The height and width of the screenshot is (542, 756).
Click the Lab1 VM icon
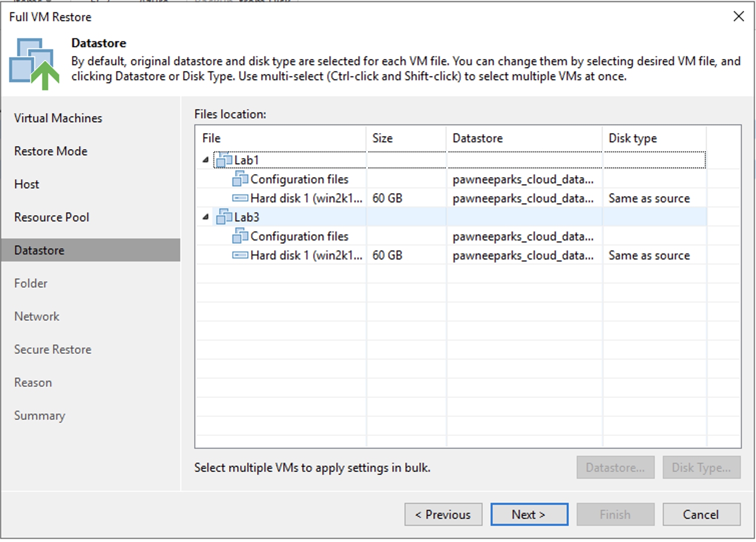(224, 160)
